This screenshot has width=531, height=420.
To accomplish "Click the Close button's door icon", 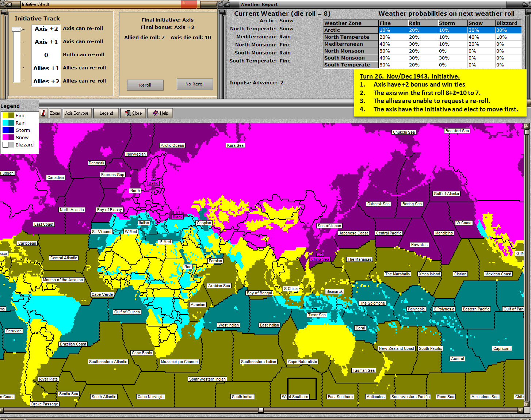I will tap(127, 113).
